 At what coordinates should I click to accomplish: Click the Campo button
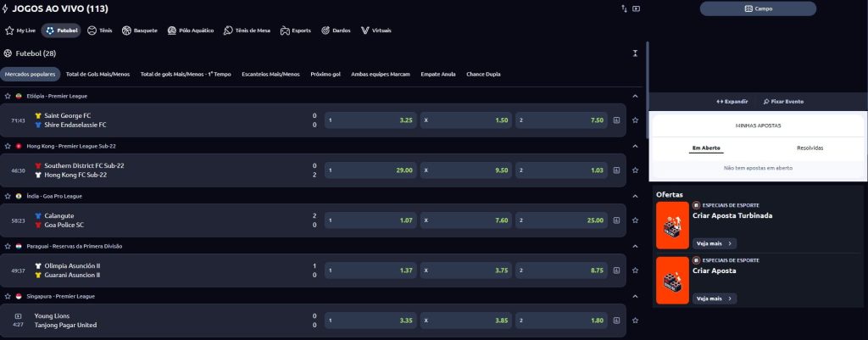point(758,8)
